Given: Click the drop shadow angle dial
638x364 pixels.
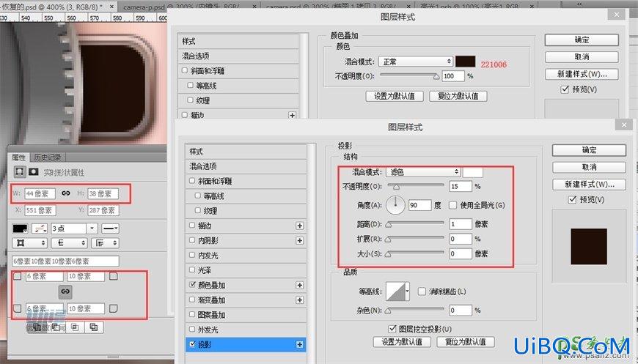Looking at the screenshot, I should (395, 205).
